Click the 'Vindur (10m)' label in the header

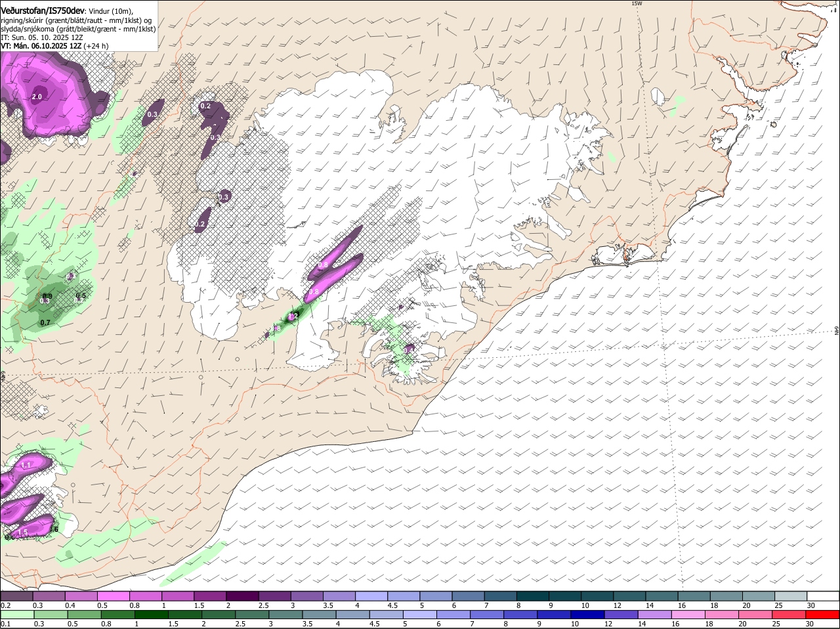coord(110,12)
